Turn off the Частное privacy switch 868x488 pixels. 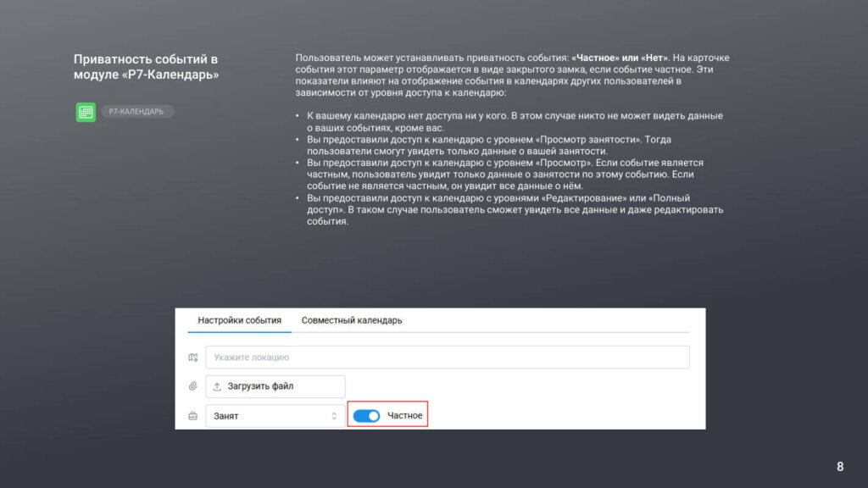(366, 416)
